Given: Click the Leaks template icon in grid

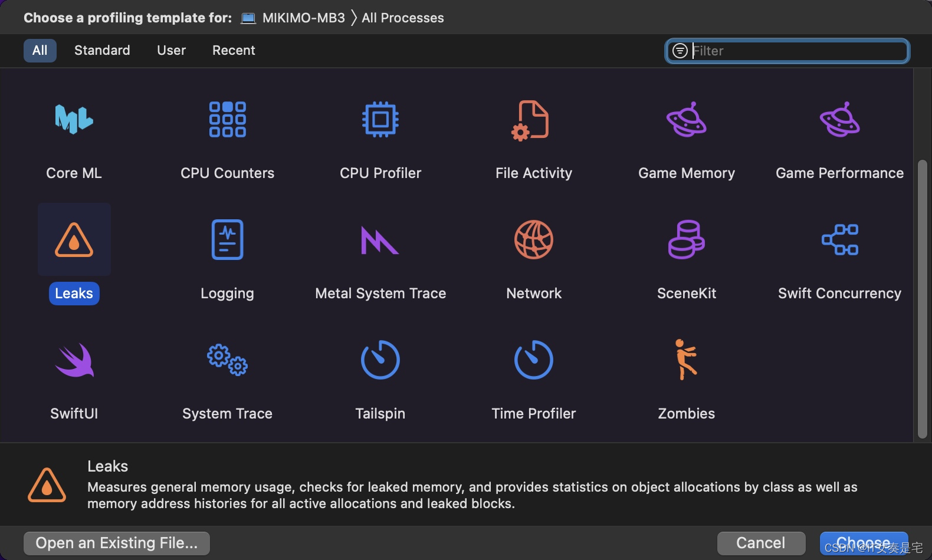Looking at the screenshot, I should pyautogui.click(x=74, y=240).
